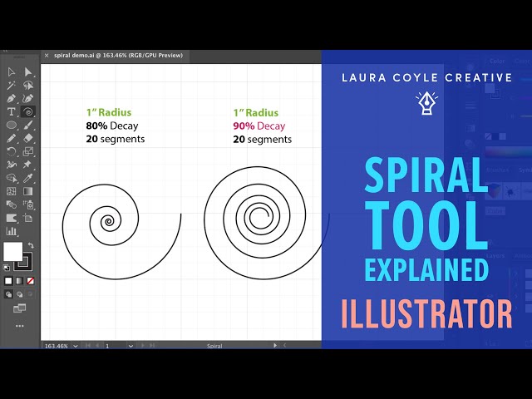Click the Spiral status bar label
Viewport: 532px width, 399px height.
pos(214,346)
